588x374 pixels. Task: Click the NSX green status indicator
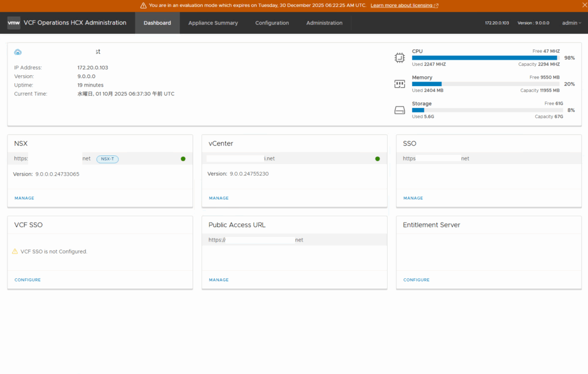coord(183,159)
